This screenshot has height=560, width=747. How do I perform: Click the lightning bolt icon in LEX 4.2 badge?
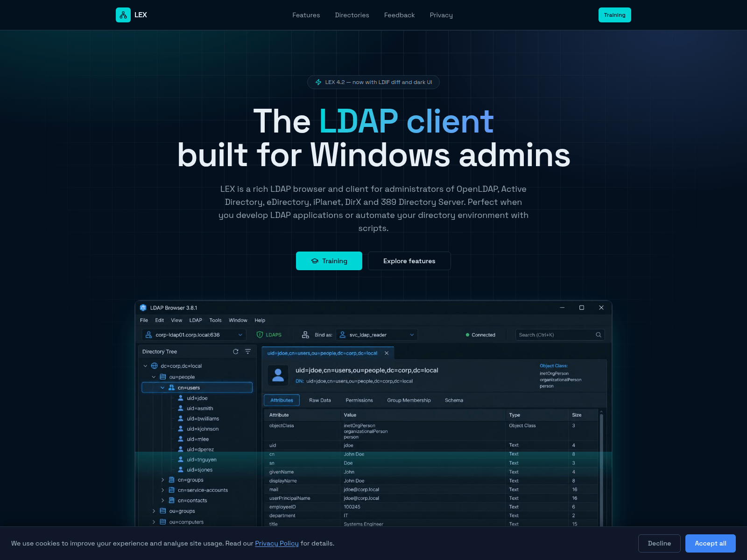(318, 82)
